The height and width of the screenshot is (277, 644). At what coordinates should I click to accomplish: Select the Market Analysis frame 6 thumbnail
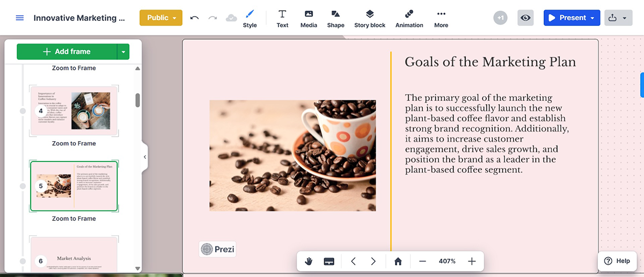(x=74, y=254)
